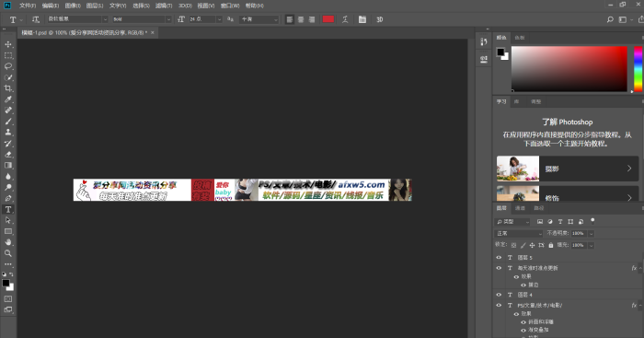The height and width of the screenshot is (338, 644).
Task: Open the 滤镜 menu
Action: point(164,6)
